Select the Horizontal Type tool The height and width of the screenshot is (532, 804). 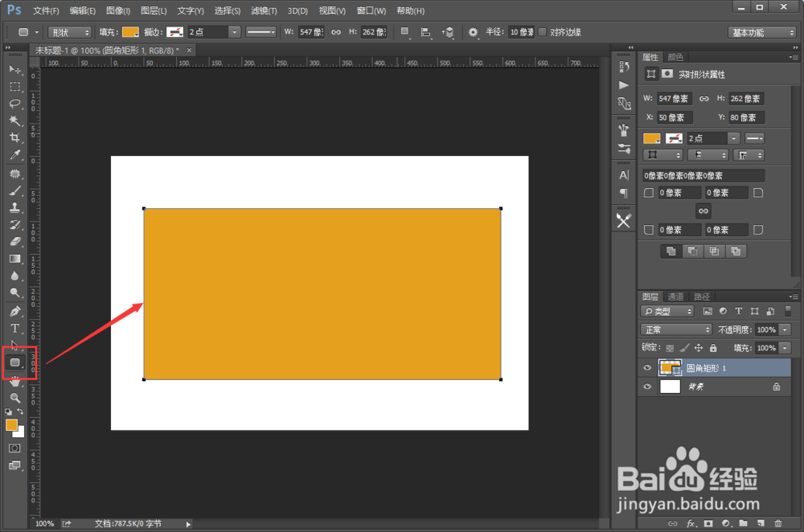point(14,328)
